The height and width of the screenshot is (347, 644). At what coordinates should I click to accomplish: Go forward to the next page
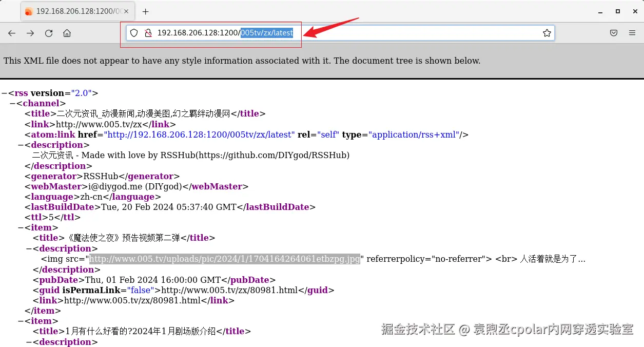[x=30, y=33]
